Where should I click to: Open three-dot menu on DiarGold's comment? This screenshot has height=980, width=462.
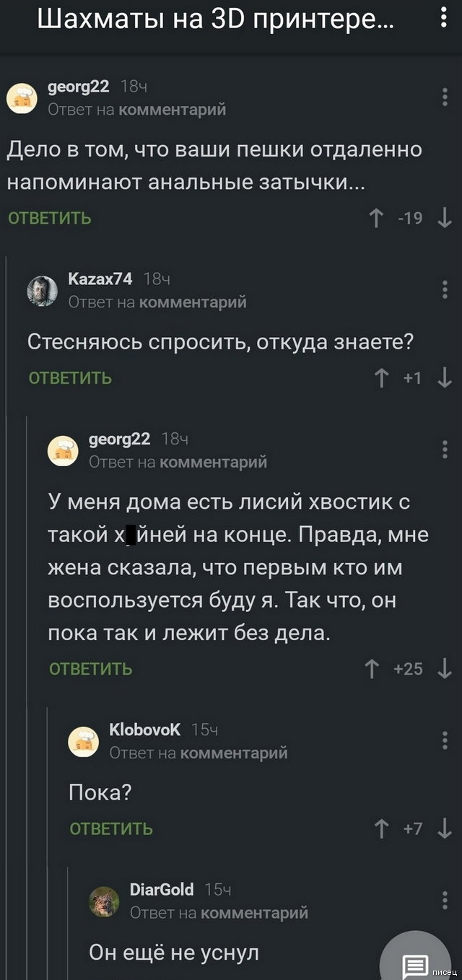tap(445, 900)
